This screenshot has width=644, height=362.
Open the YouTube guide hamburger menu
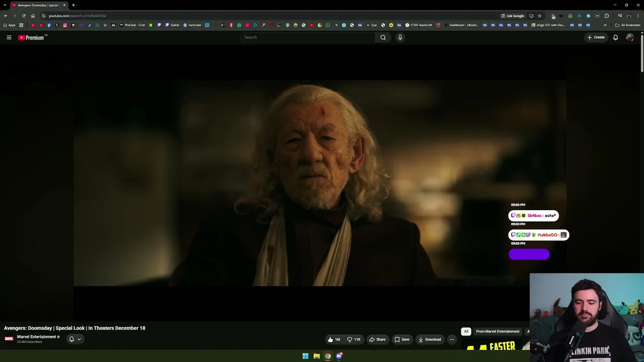9,37
